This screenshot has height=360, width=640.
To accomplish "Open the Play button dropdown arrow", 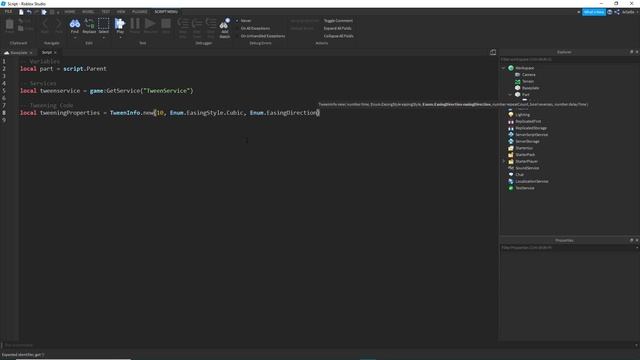I will click(x=120, y=37).
